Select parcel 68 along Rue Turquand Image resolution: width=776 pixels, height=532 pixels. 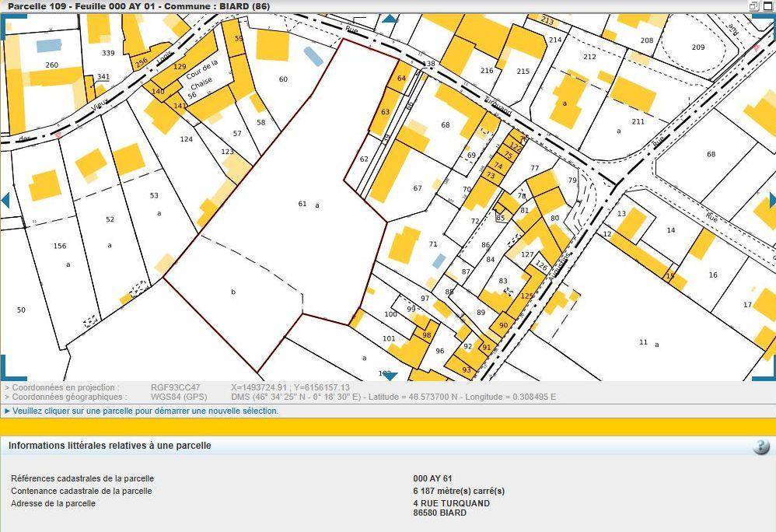(x=445, y=125)
